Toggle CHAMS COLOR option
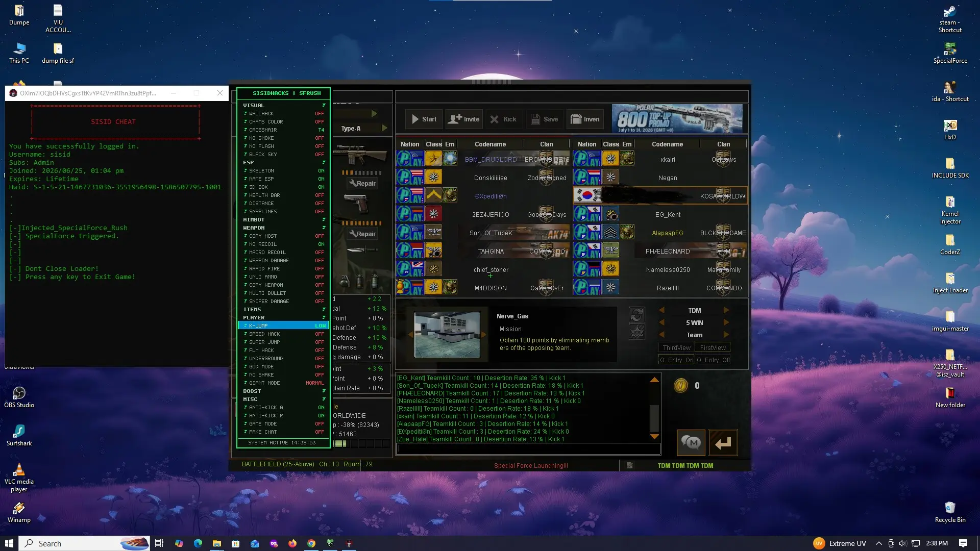The height and width of the screenshot is (551, 980). pos(284,121)
